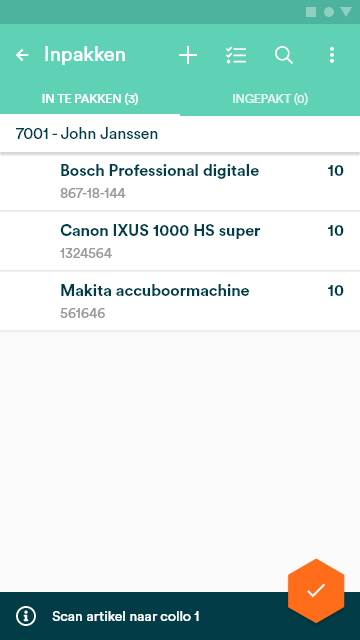Switch to the IN TE PAKKEN tab

[x=90, y=99]
